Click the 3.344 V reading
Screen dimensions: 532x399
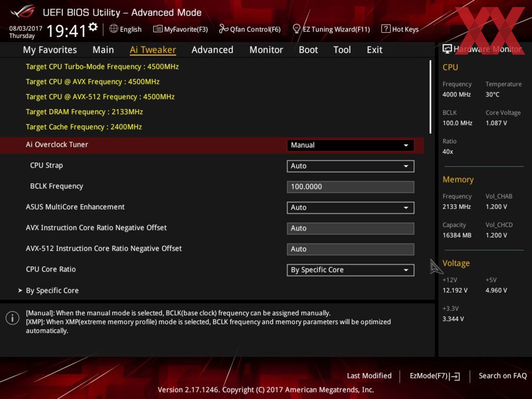click(453, 319)
